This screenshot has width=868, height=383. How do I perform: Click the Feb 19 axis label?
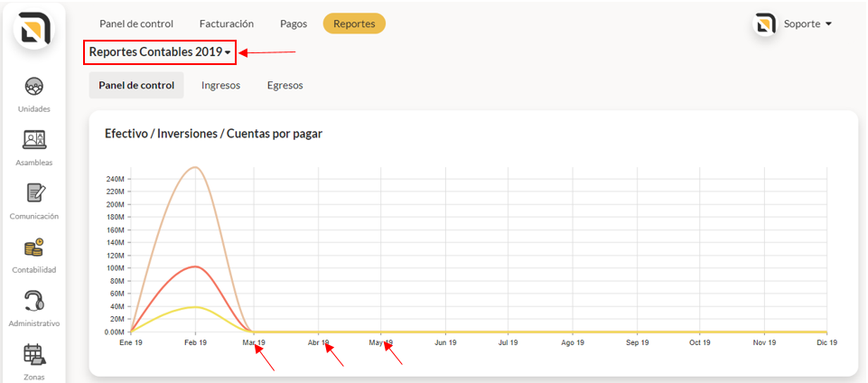tap(195, 343)
